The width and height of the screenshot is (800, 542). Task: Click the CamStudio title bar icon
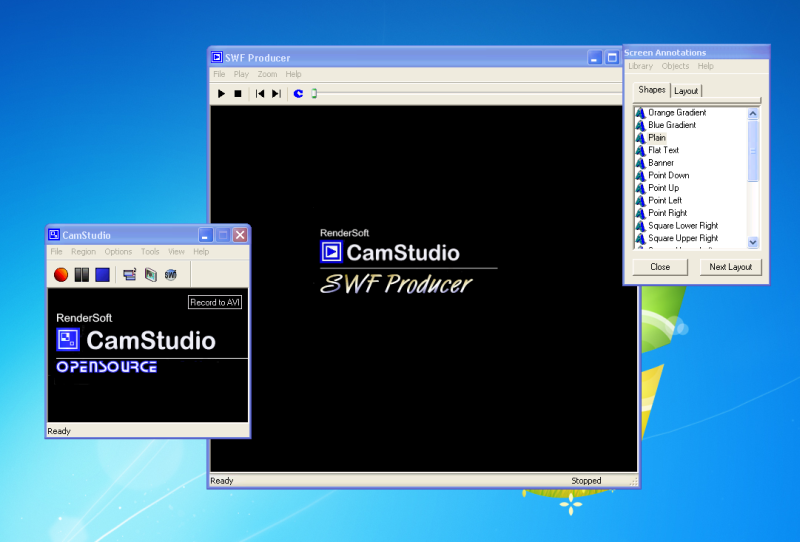[x=54, y=235]
